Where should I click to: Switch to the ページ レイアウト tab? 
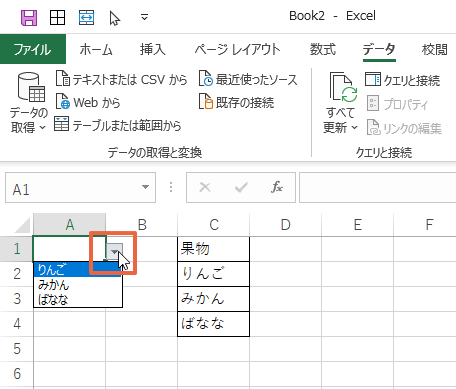[237, 50]
